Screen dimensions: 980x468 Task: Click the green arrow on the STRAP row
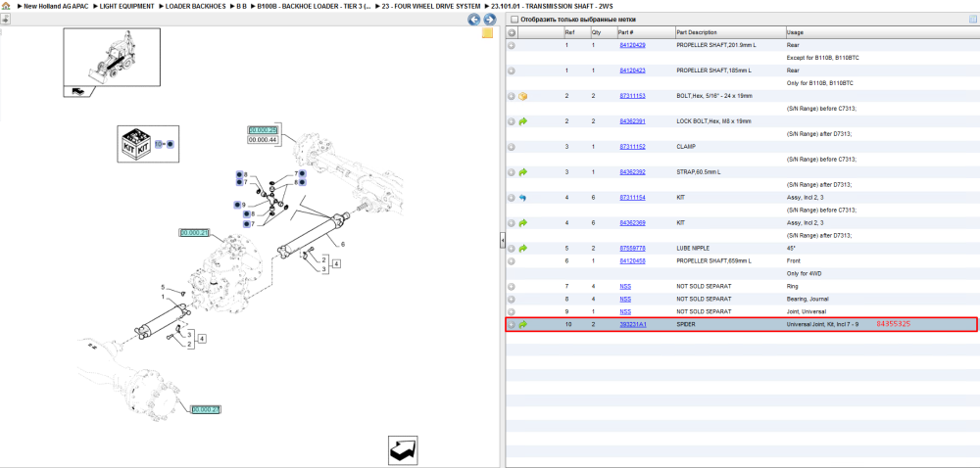[523, 171]
